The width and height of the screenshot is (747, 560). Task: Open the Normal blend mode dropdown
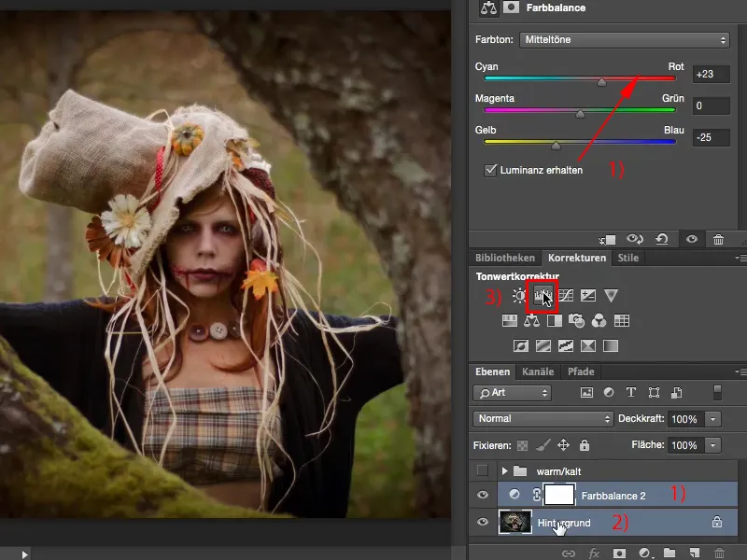[543, 418]
